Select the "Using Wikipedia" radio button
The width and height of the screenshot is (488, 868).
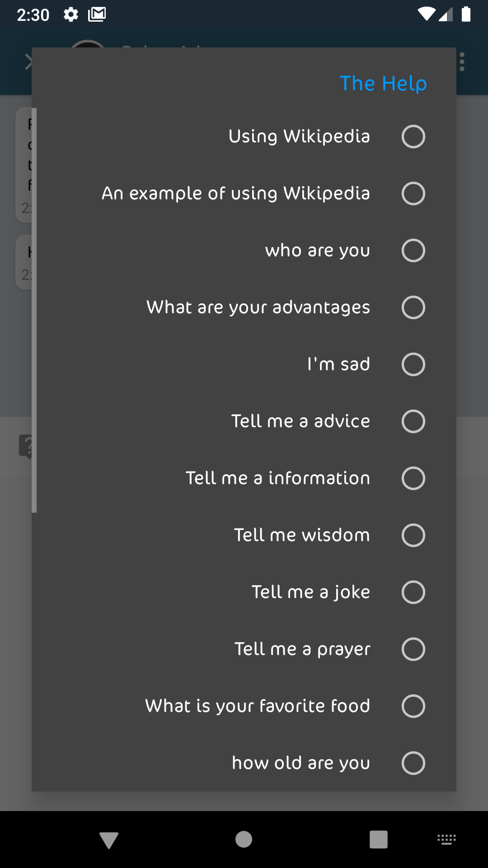pos(413,137)
